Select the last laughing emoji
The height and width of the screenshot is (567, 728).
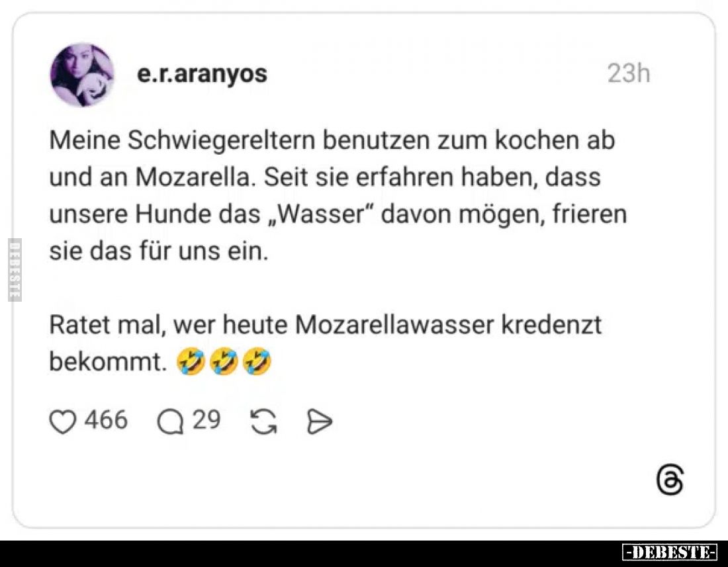tap(257, 361)
